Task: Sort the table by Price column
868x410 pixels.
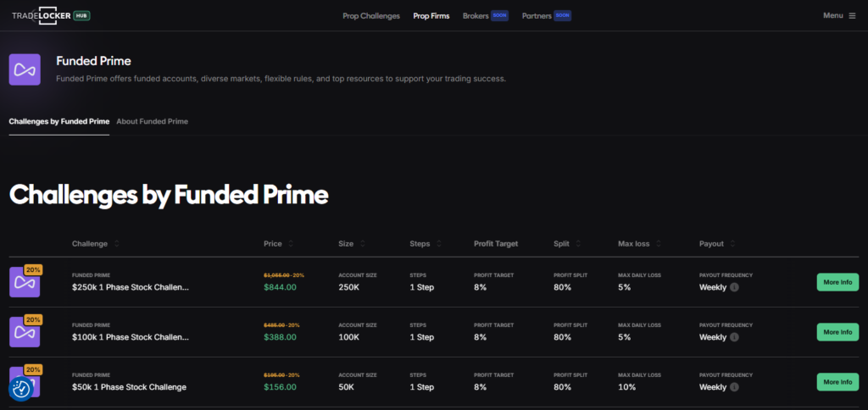Action: click(291, 244)
